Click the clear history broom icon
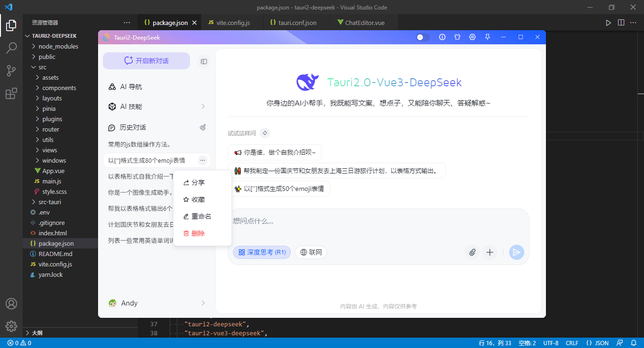 click(203, 127)
